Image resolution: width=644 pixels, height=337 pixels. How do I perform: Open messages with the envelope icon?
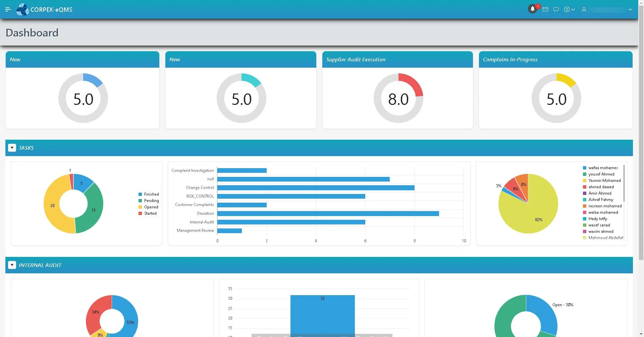[545, 9]
